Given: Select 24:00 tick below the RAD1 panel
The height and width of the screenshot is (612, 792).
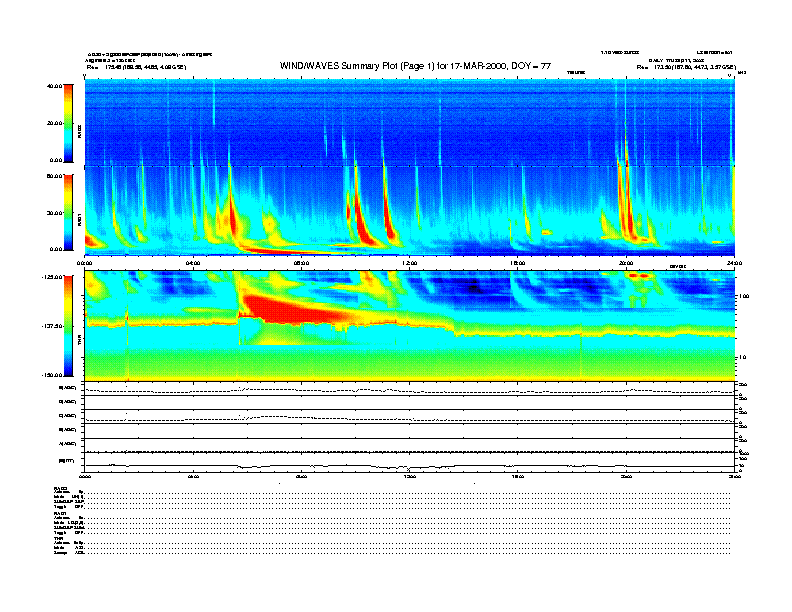Looking at the screenshot, I should pyautogui.click(x=733, y=262).
